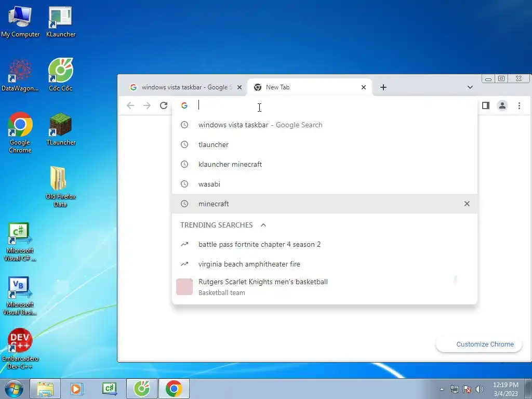
Task: Open My Computer desktop icon
Action: click(x=20, y=21)
